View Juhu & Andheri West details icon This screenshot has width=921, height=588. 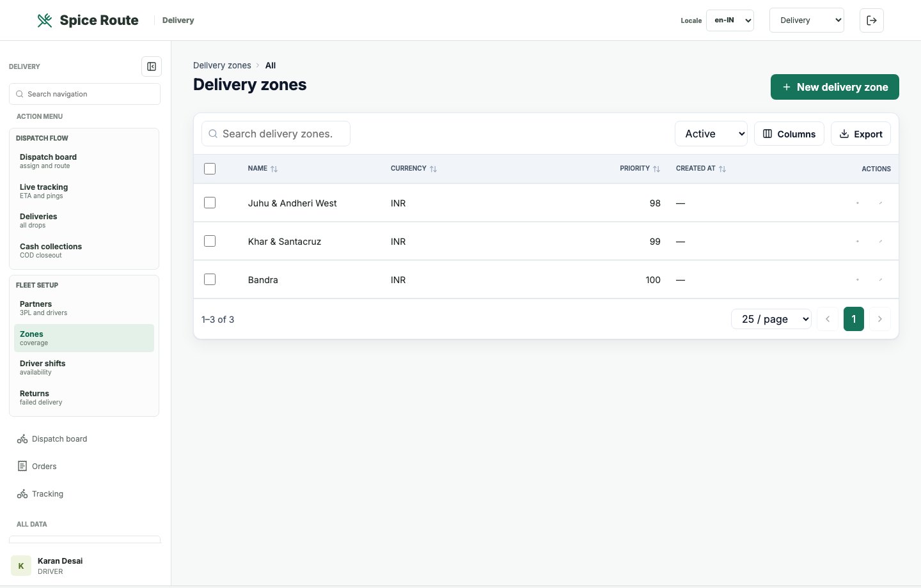858,203
